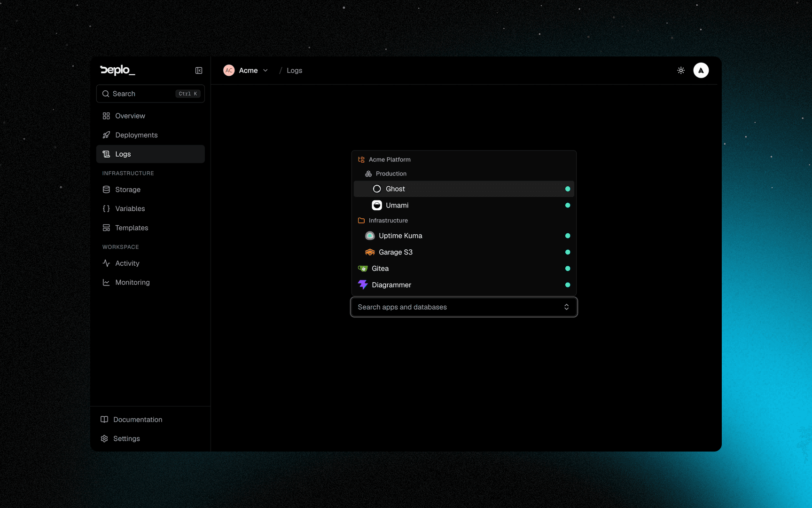Viewport: 812px width, 508px height.
Task: Click the deplo_ logo
Action: [117, 70]
